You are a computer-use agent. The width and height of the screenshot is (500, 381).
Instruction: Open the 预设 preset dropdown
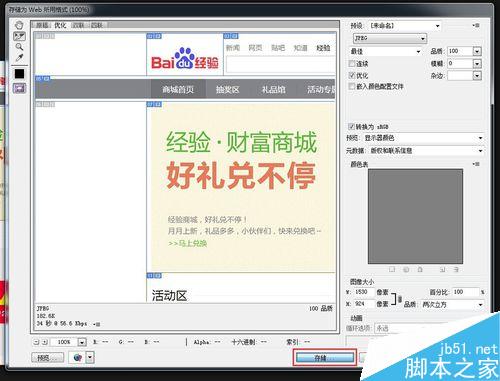pos(405,26)
